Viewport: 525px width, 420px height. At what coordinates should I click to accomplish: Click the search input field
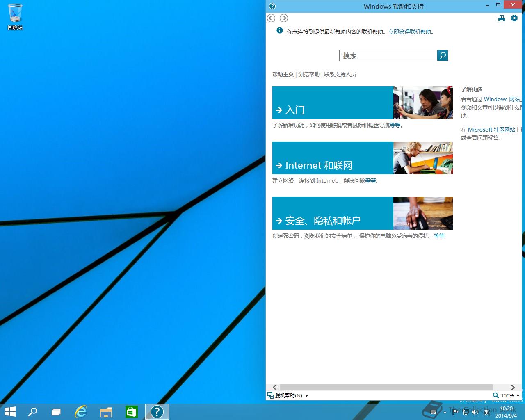pyautogui.click(x=388, y=55)
